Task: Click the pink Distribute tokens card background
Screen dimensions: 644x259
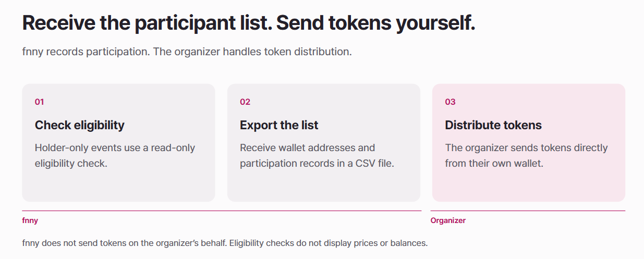Action: tap(529, 185)
